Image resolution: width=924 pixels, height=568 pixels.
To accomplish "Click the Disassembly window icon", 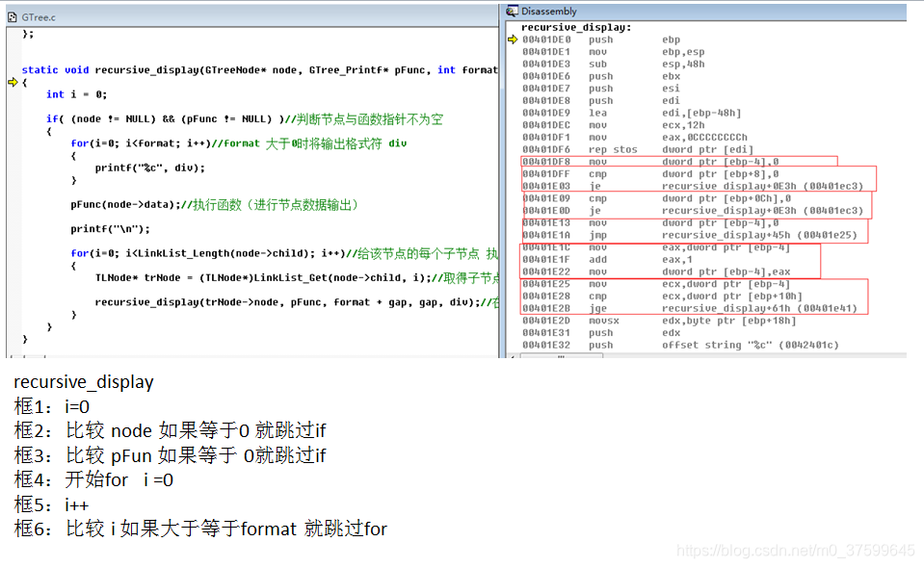I will pos(512,11).
